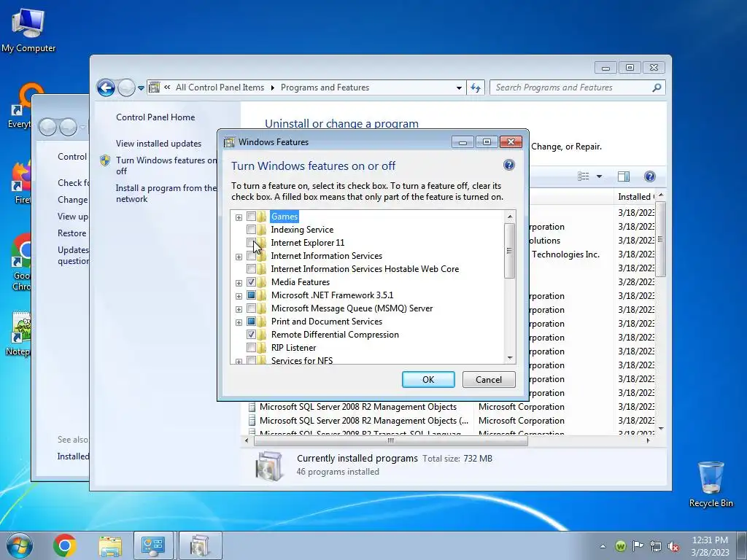
Task: Click the Programs and Features forward arrow
Action: tap(126, 87)
